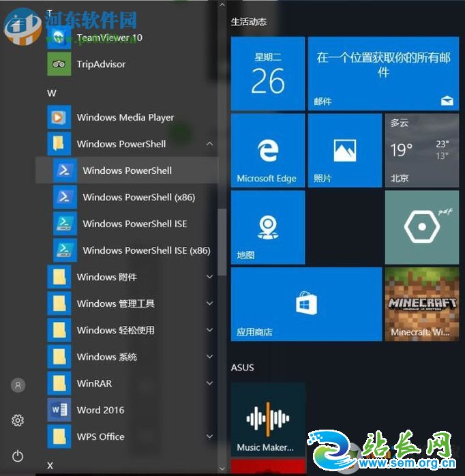
Task: Open the Maps (地图) tile
Action: click(268, 227)
